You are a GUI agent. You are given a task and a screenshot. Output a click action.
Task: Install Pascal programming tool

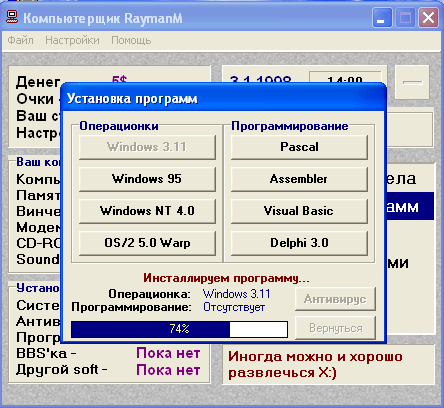(299, 147)
